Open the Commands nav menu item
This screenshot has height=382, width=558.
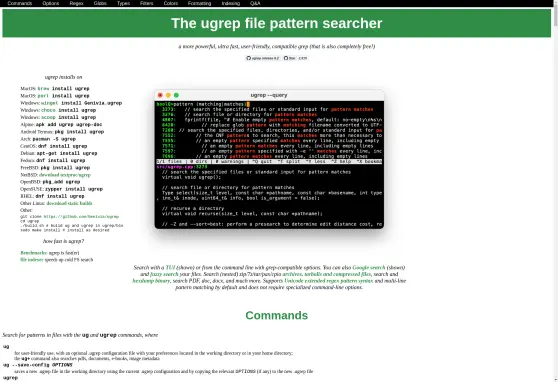click(20, 3)
